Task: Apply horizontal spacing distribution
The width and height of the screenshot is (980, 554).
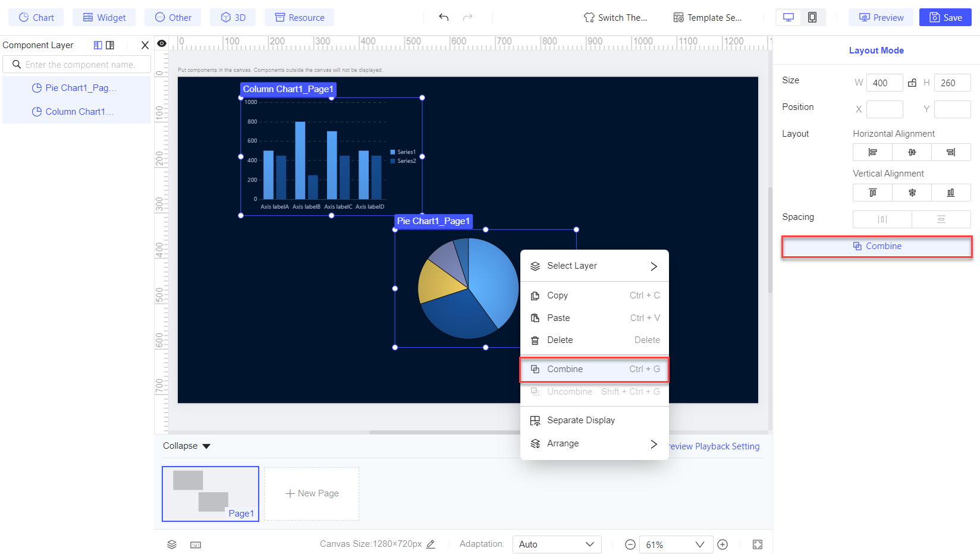Action: pyautogui.click(x=882, y=219)
